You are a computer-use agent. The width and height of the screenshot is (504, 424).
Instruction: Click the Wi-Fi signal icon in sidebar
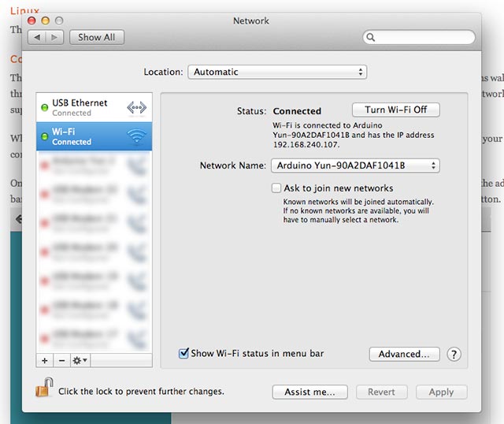coord(136,137)
